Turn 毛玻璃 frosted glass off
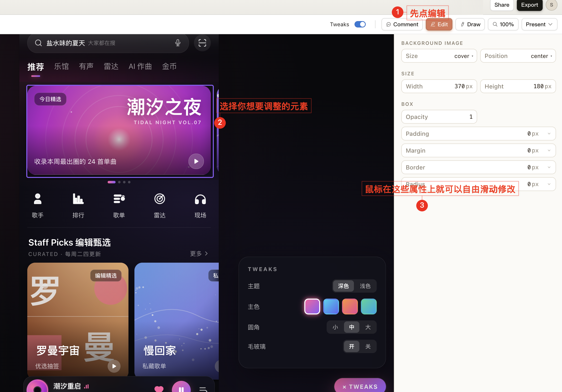Screen dimensions: 562x392 point(368,346)
